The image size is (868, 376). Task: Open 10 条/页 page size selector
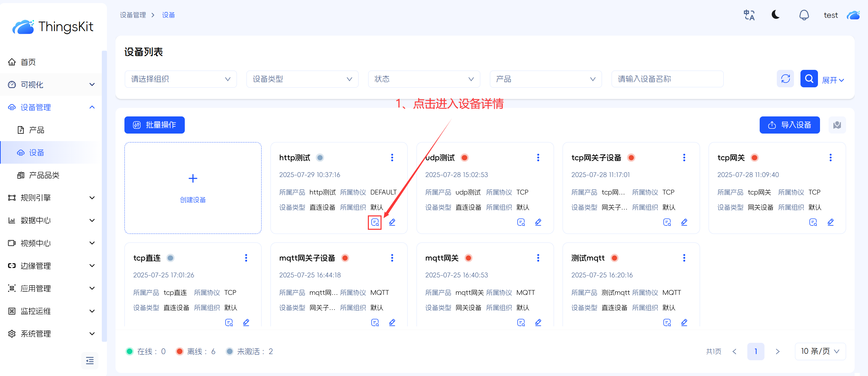(x=820, y=351)
